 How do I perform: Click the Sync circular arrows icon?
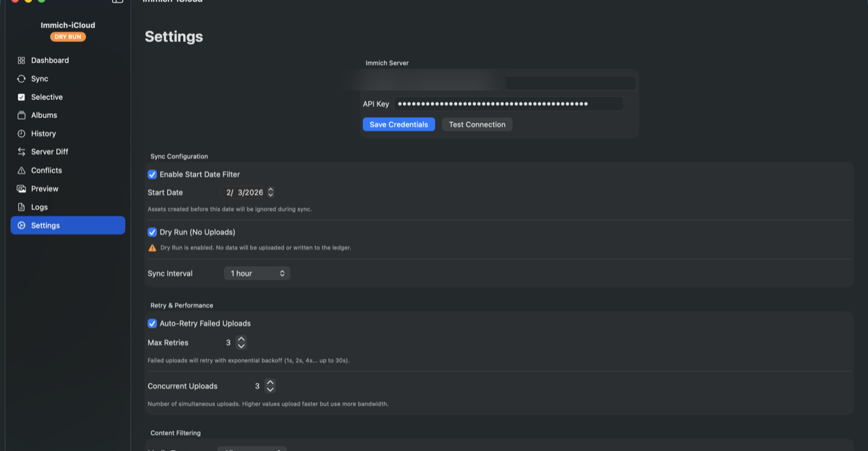coord(22,79)
